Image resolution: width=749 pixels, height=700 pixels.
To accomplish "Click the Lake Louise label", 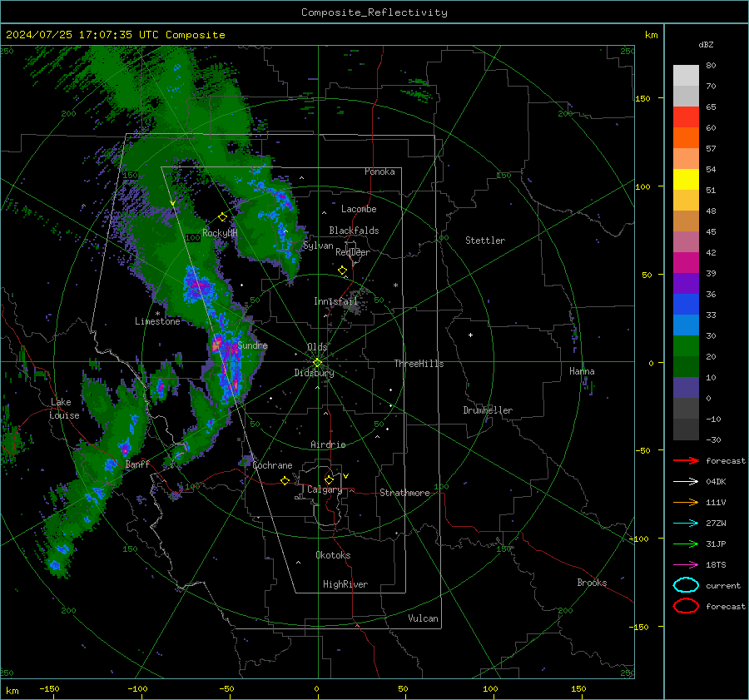I will pyautogui.click(x=64, y=409).
